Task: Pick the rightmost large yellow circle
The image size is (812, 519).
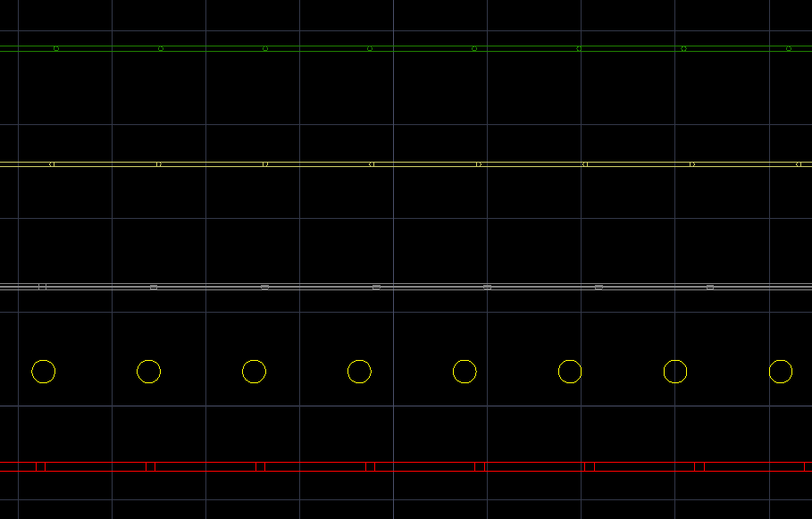Action: tap(780, 372)
